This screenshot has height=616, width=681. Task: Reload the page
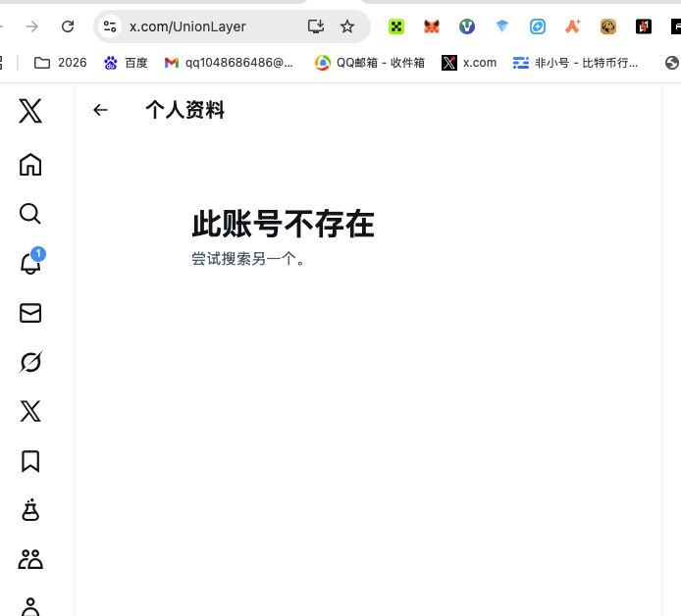click(68, 26)
